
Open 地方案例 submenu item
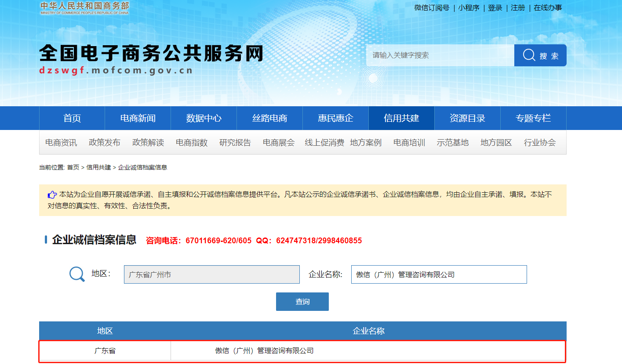(x=366, y=143)
